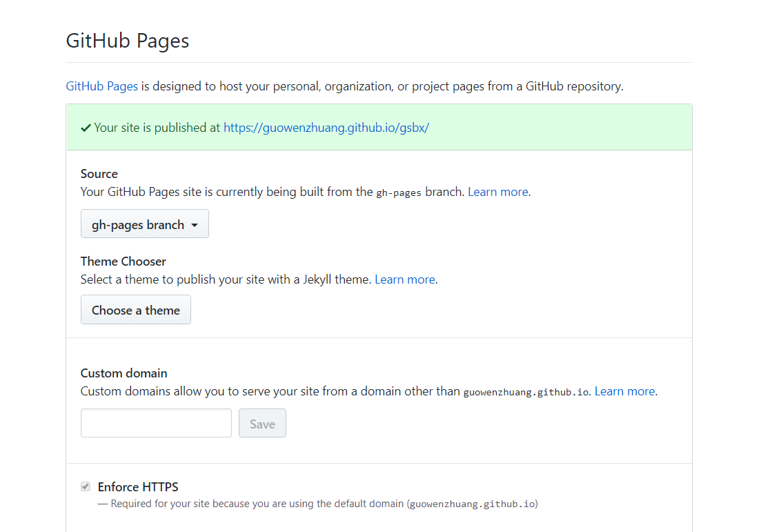781x532 pixels.
Task: Click the default domain text under Enforce HTTPS
Action: pyautogui.click(x=472, y=504)
